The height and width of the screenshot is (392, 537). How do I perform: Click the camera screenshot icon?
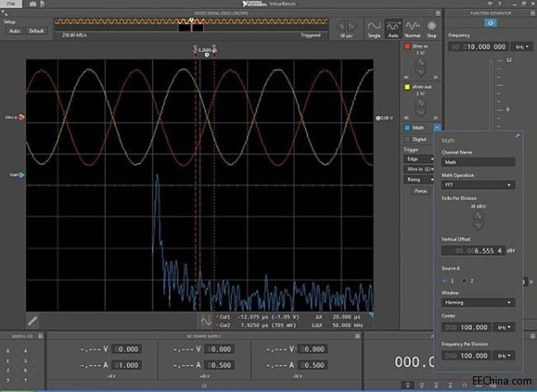click(32, 4)
